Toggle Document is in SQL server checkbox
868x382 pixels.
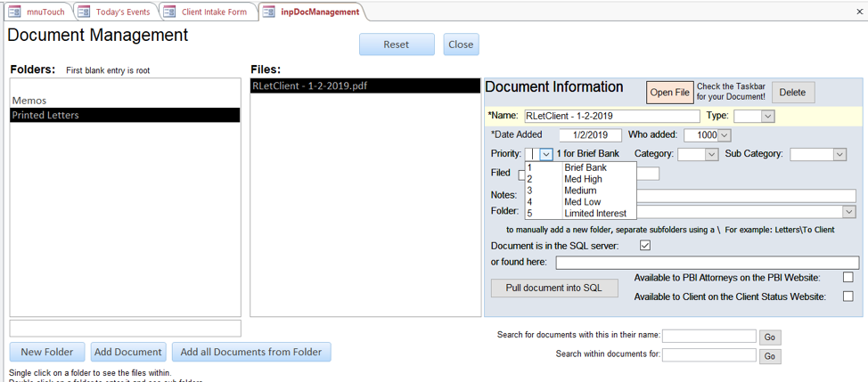pos(645,246)
